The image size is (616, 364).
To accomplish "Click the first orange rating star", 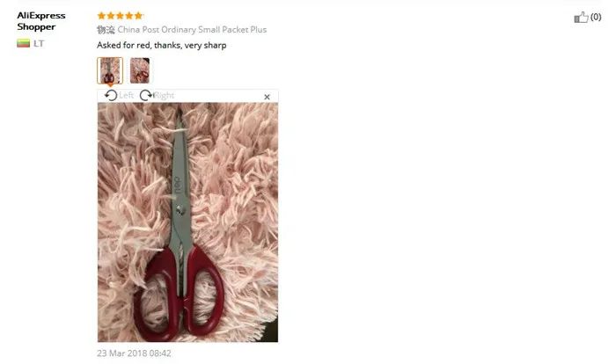I will coord(101,16).
